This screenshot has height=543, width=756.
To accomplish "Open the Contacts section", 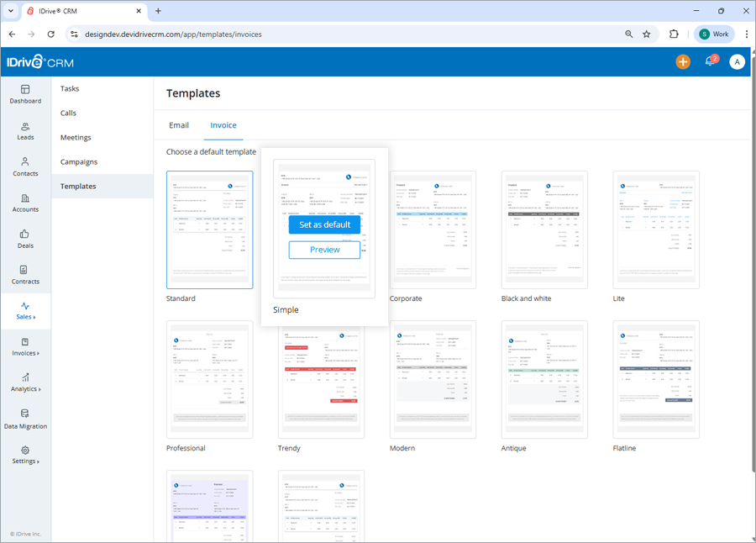I will click(x=25, y=167).
